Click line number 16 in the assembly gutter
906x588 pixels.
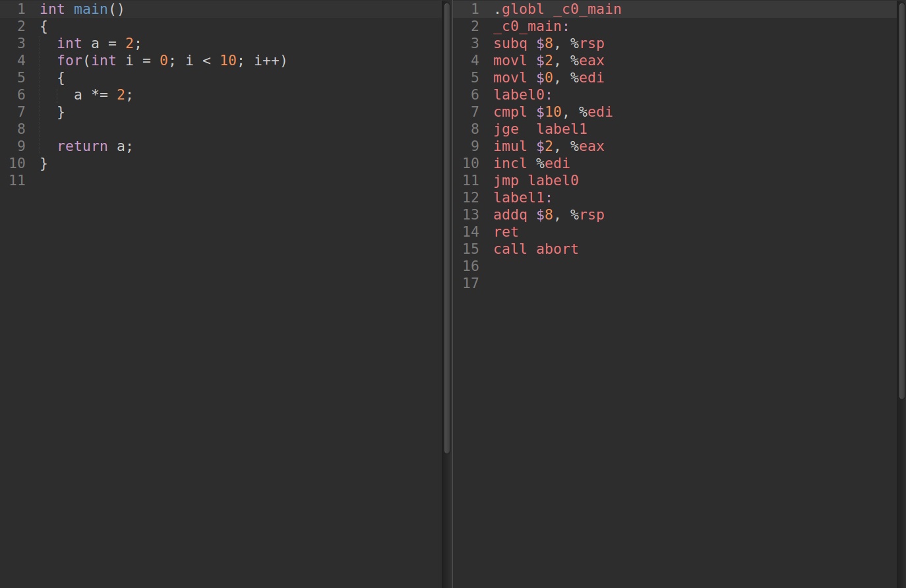click(x=471, y=266)
